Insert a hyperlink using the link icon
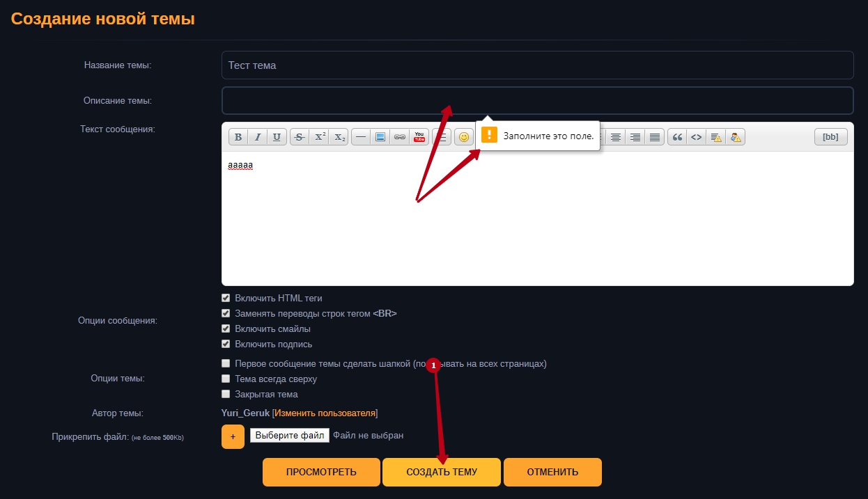 (x=400, y=137)
